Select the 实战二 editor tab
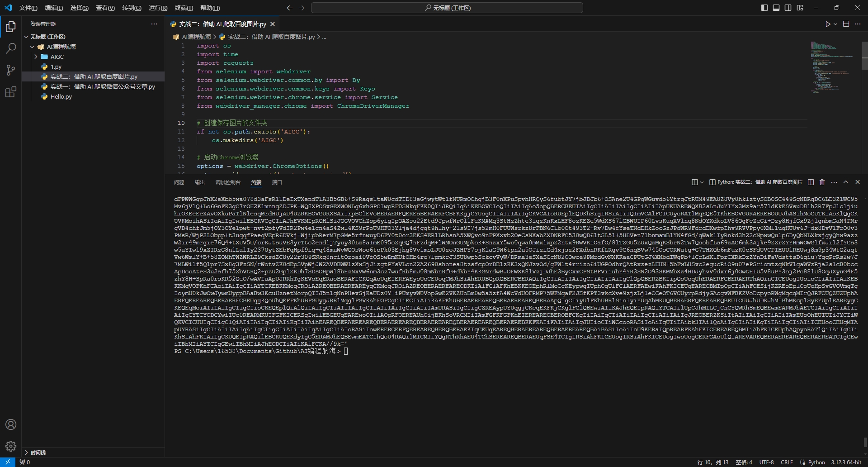The image size is (868, 467). point(222,24)
